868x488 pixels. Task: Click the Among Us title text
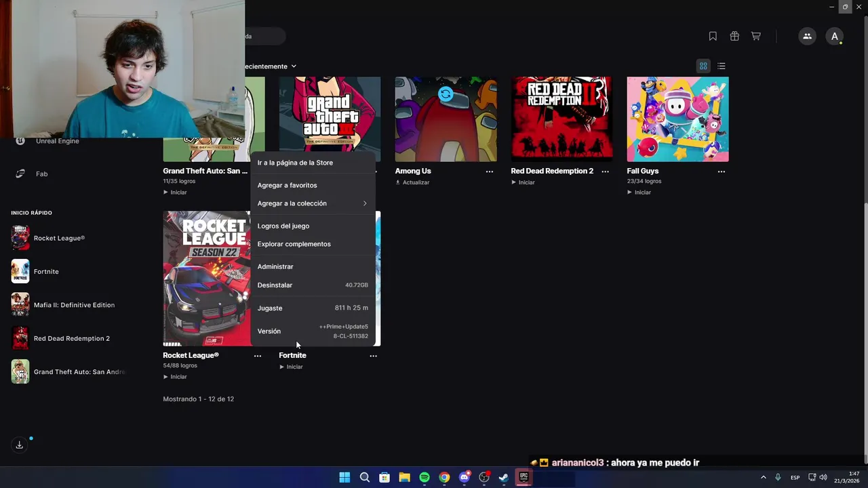[413, 171]
